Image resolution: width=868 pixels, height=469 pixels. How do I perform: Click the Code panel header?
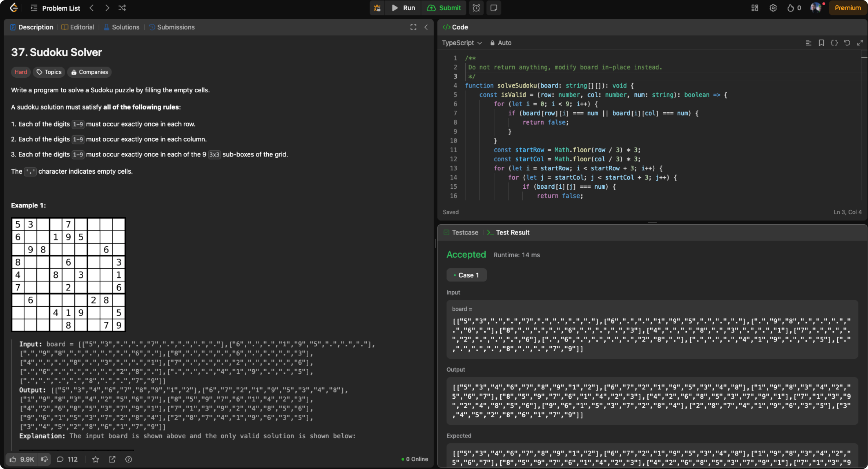coord(455,27)
